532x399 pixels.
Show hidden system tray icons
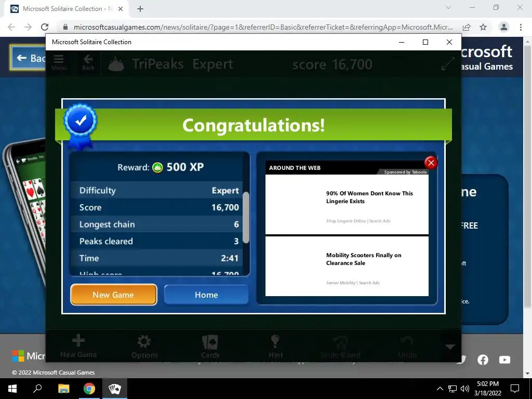[x=440, y=389]
